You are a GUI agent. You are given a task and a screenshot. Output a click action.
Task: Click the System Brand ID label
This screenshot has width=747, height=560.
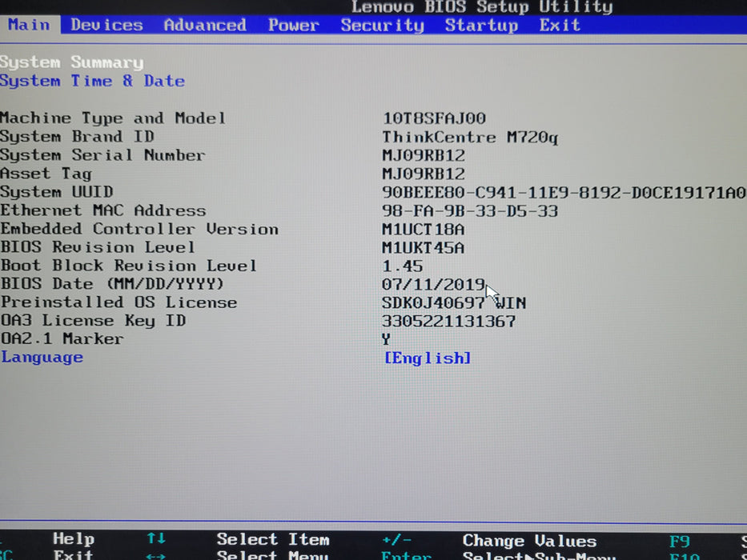[77, 137]
